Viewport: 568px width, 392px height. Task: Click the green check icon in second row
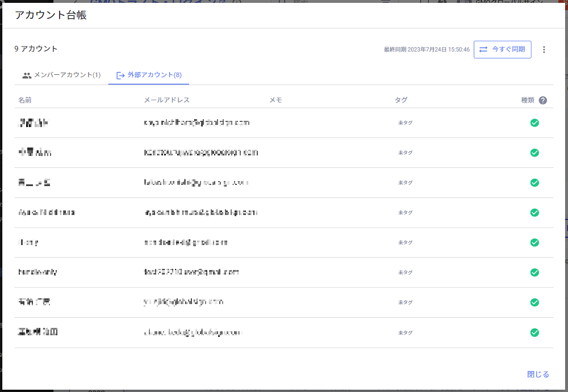pos(534,153)
